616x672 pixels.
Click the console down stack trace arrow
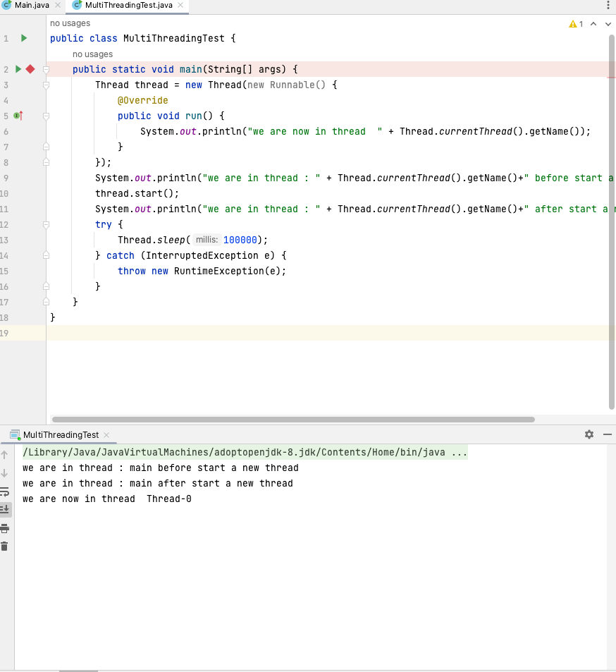pyautogui.click(x=4, y=473)
